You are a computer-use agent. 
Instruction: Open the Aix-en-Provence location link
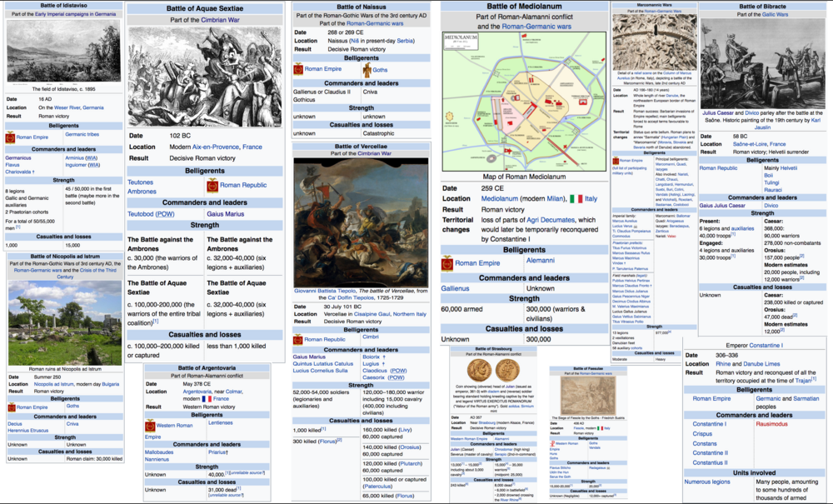coord(216,147)
